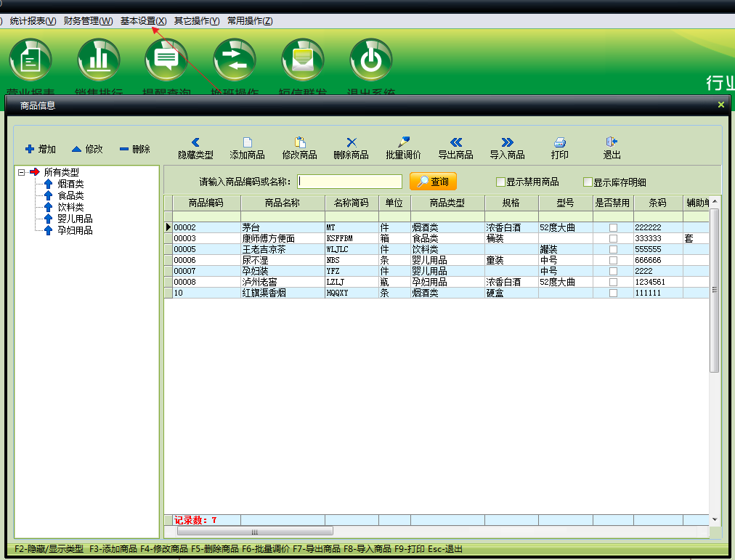This screenshot has height=560, width=735.
Task: Select 烟酒类 category in tree
Action: 70,184
